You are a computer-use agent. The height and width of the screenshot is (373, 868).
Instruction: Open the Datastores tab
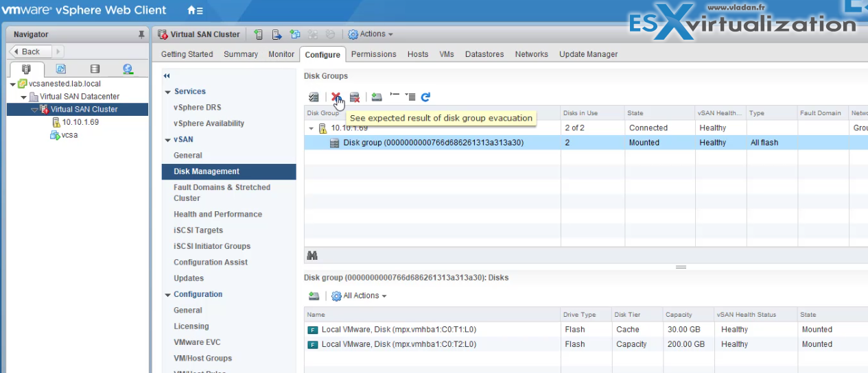click(x=484, y=54)
